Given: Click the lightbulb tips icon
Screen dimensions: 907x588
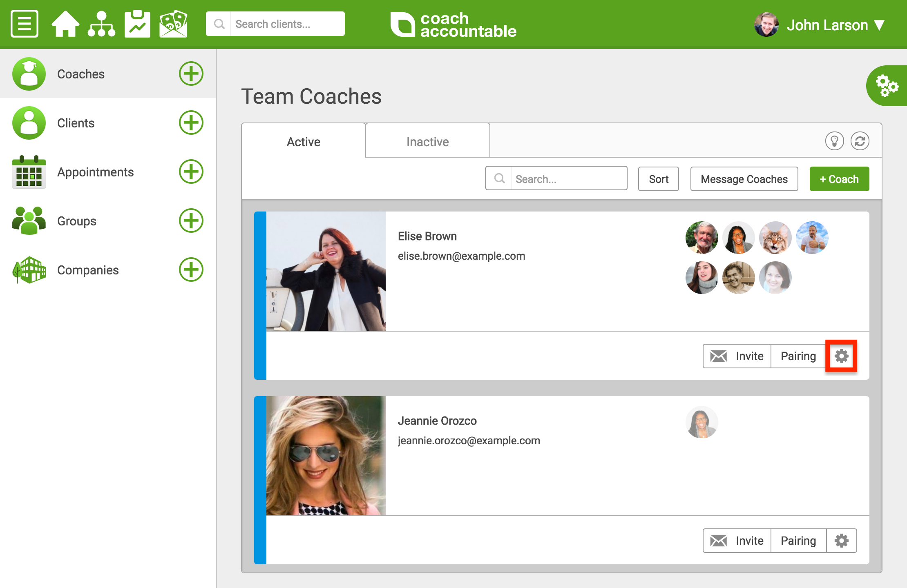Looking at the screenshot, I should (835, 141).
